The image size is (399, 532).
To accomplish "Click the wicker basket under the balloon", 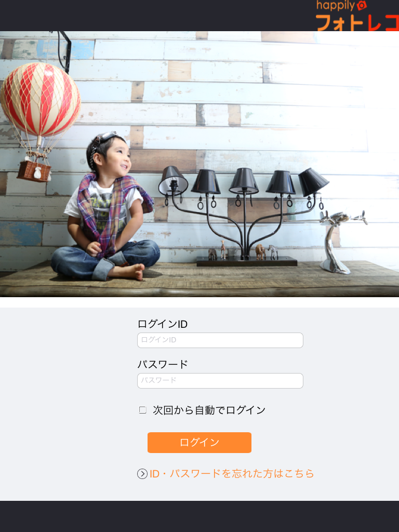I will (x=34, y=170).
